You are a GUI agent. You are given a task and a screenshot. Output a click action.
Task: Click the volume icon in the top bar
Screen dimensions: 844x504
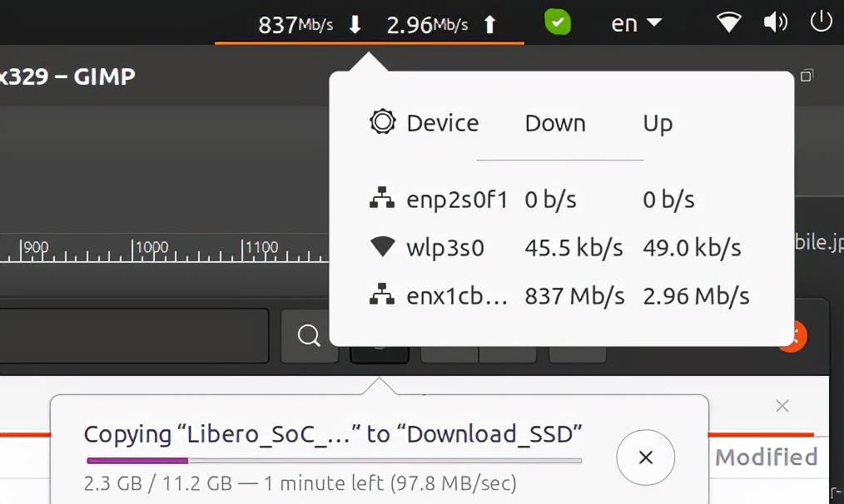point(775,23)
